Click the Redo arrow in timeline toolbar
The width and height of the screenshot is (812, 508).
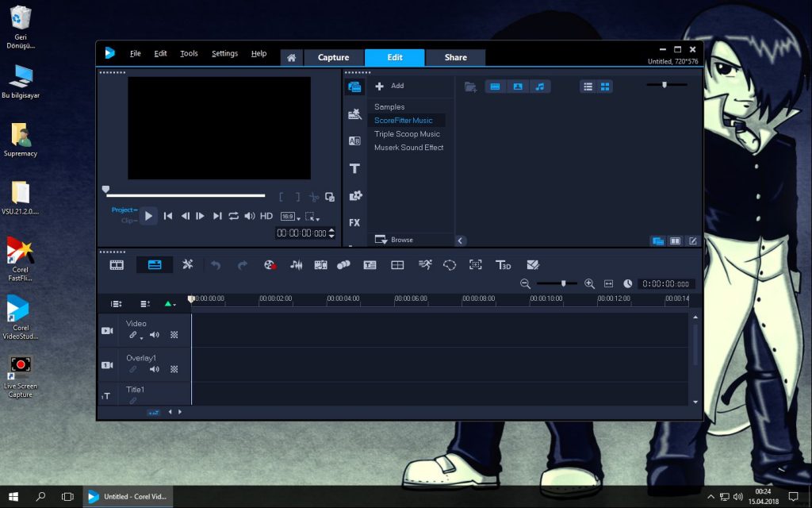point(242,265)
